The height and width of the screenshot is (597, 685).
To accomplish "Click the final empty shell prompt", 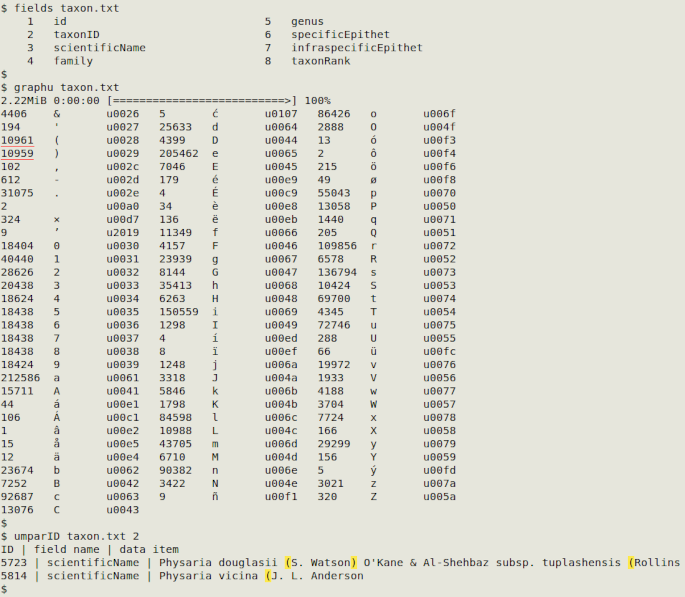I will coord(4,589).
